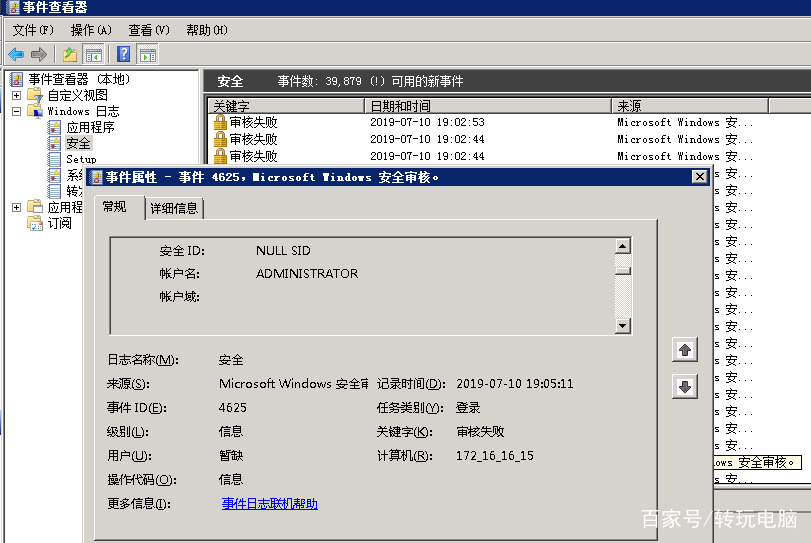Click the Application log icon in tree
The image size is (811, 543).
pos(54,127)
